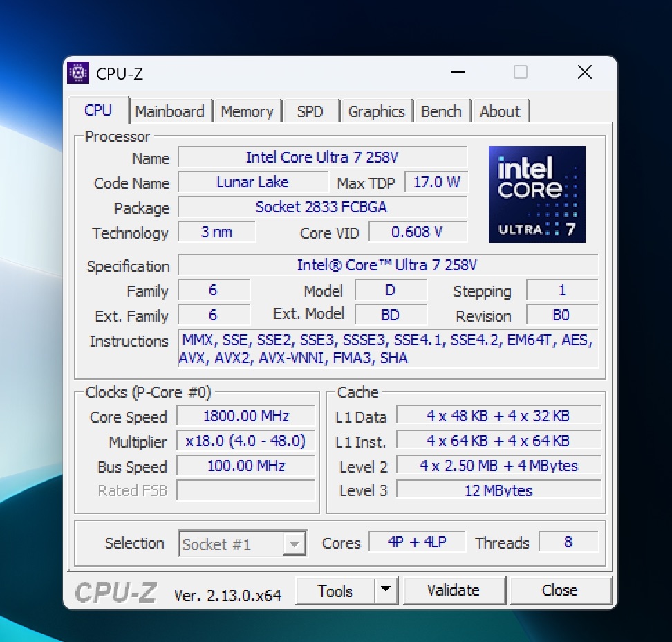
Task: Click the Model value D
Action: click(x=391, y=291)
